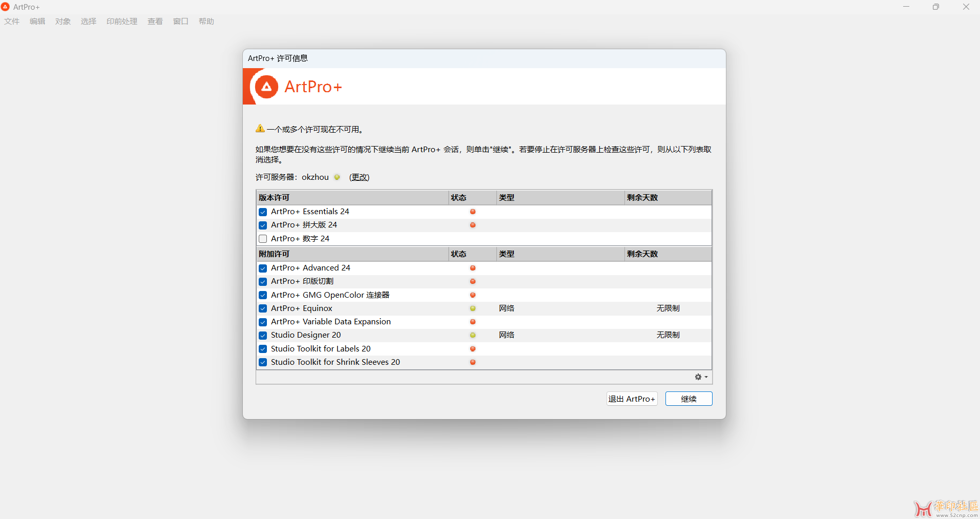The width and height of the screenshot is (980, 519).
Task: Click the Studio Designer 20 row label
Action: click(306, 335)
